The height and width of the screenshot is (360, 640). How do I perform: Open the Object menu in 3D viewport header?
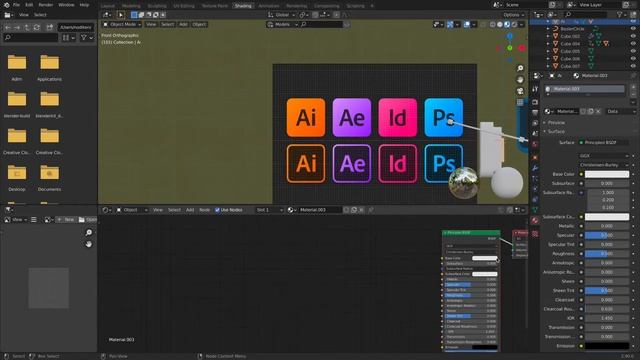(x=199, y=24)
